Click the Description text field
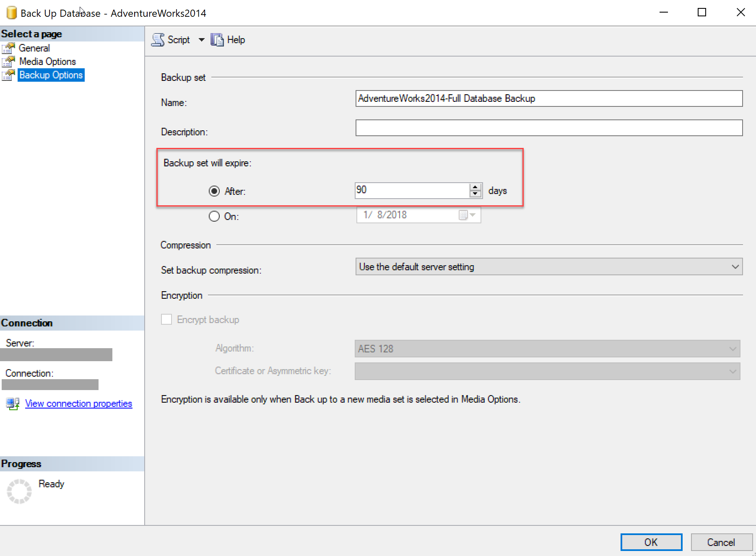This screenshot has height=556, width=756. tap(549, 128)
